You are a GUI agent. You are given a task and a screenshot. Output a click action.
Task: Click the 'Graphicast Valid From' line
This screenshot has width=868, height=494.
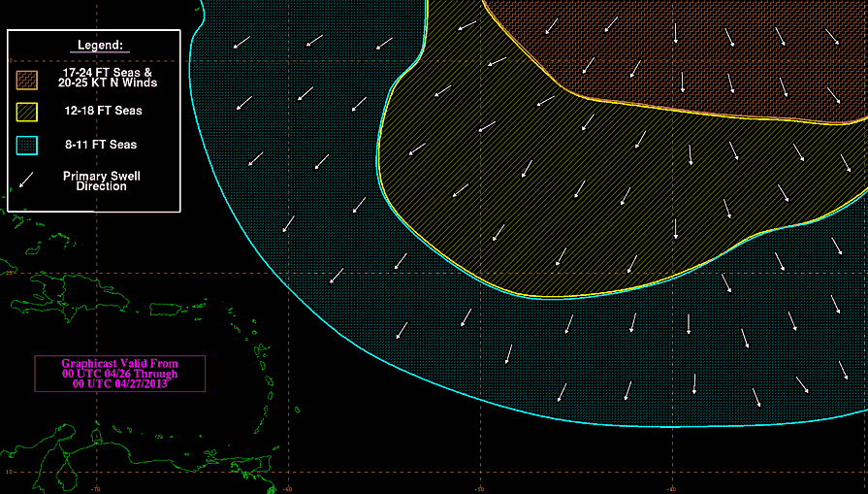coord(119,364)
